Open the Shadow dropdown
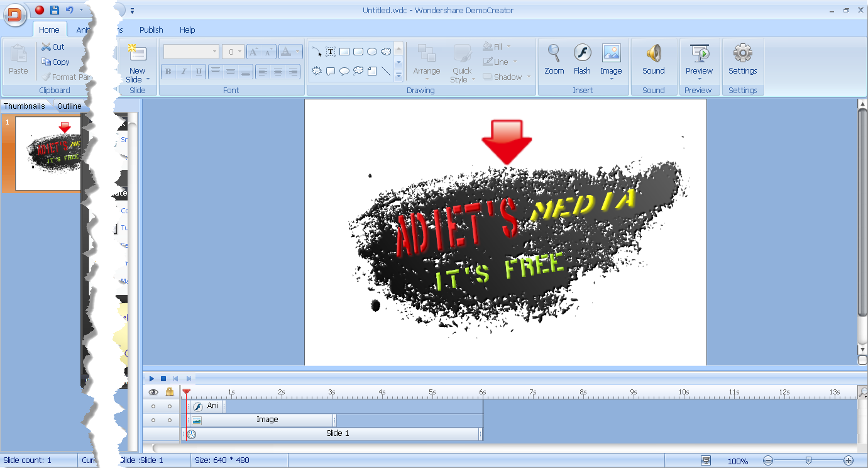Image resolution: width=868 pixels, height=468 pixels. tap(507, 77)
